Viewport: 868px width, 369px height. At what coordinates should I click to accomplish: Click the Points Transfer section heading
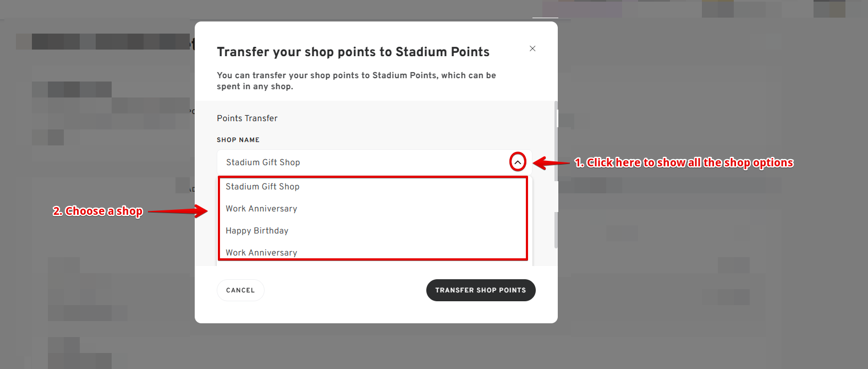pyautogui.click(x=247, y=118)
